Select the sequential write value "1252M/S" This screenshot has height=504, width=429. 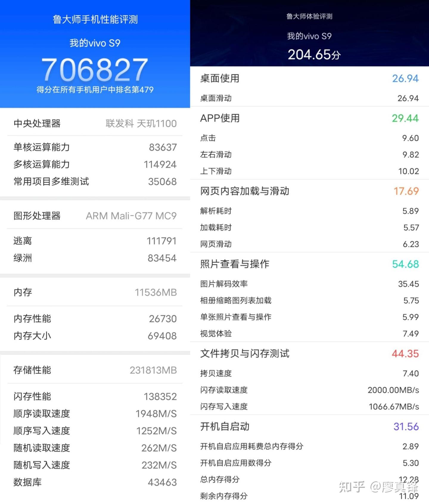click(x=156, y=431)
